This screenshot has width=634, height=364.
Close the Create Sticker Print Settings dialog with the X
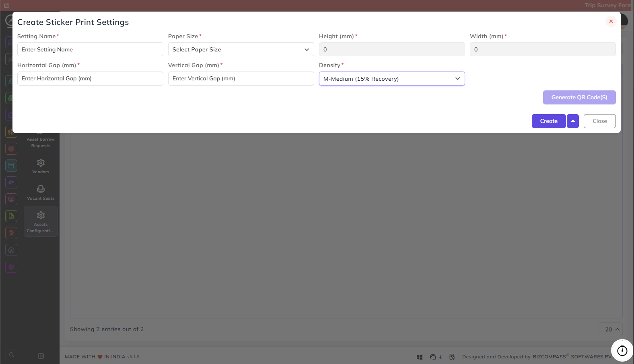(611, 21)
